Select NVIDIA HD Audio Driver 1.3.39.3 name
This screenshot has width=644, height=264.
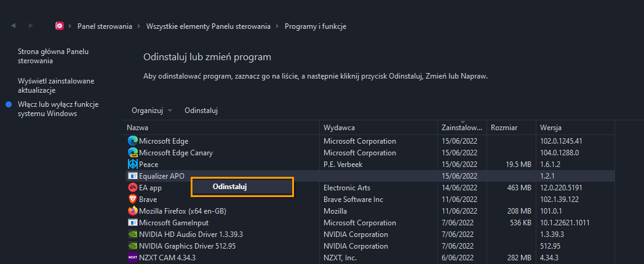click(191, 235)
